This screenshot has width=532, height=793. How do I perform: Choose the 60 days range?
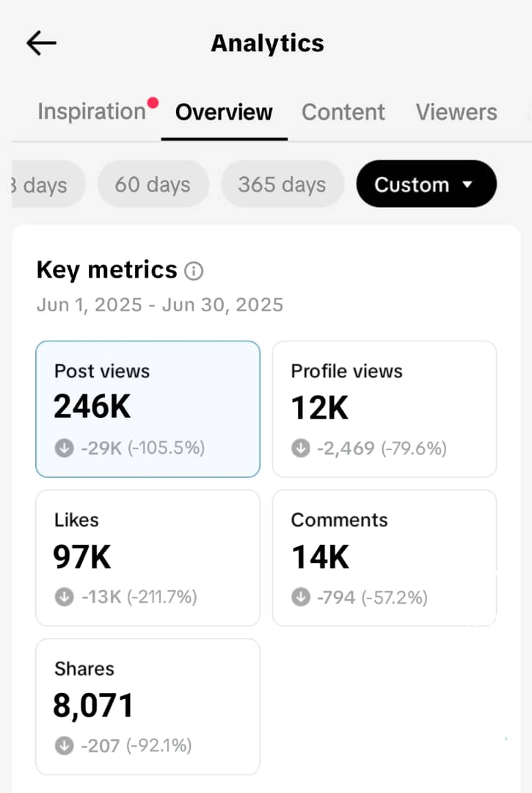click(153, 184)
